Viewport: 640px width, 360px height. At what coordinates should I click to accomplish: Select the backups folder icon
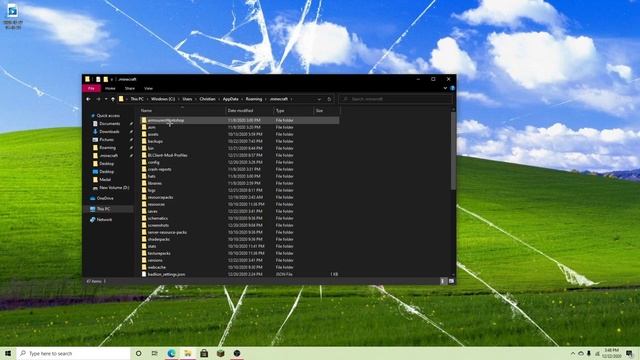pos(144,141)
